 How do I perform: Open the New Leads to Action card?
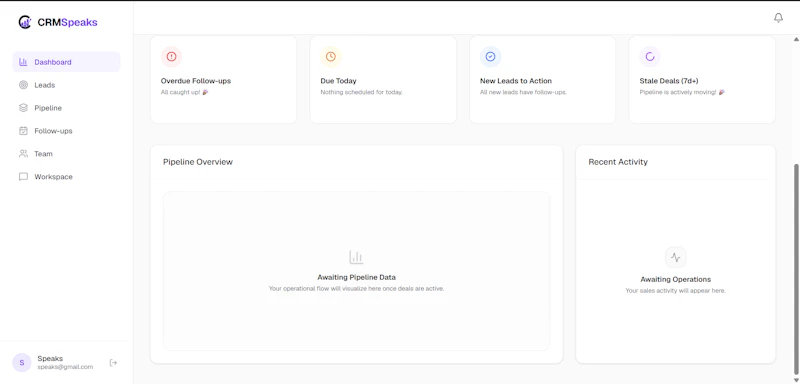pos(542,80)
